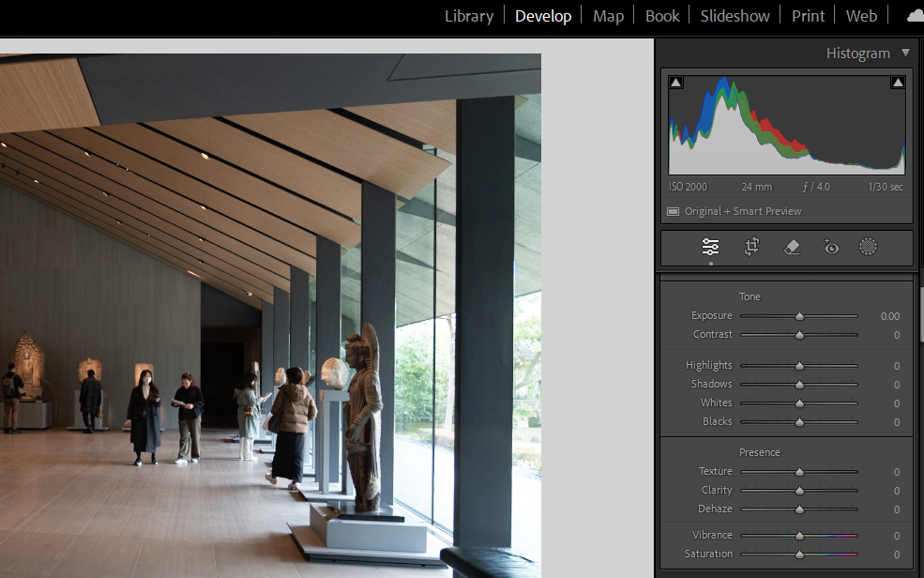924x578 pixels.
Task: Open the cloud sync status icon
Action: click(916, 16)
